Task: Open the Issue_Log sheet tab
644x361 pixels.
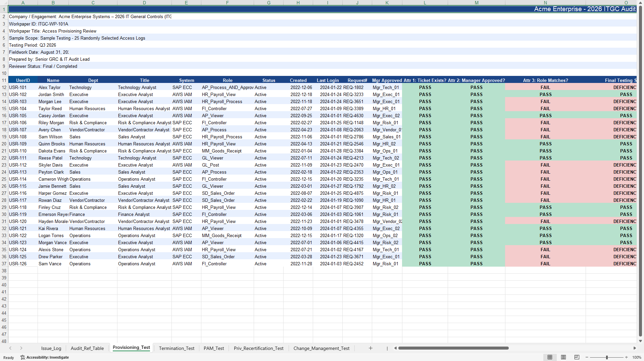Action: [x=51, y=348]
